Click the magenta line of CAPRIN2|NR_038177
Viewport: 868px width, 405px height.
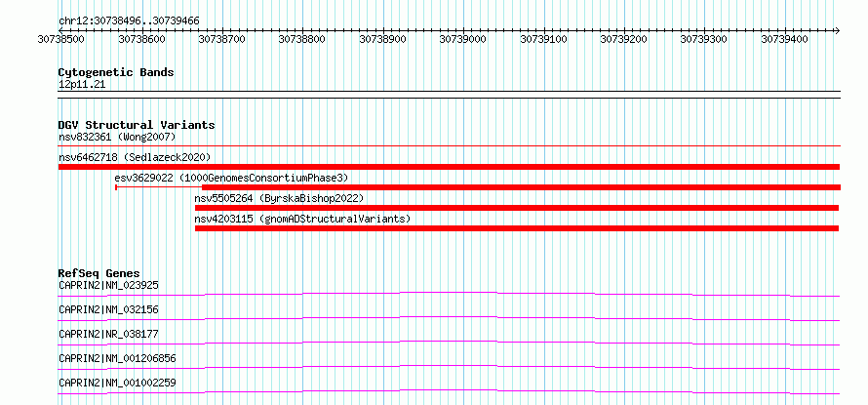coord(449,343)
